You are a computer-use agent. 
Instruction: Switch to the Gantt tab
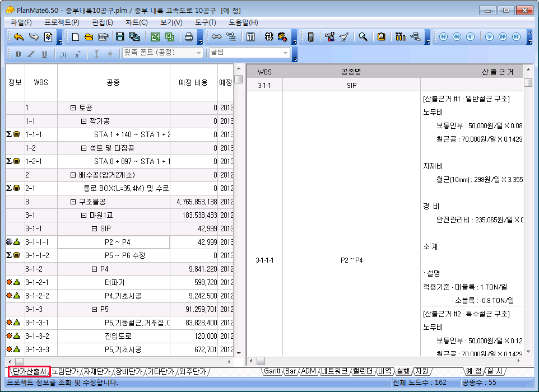click(x=272, y=371)
